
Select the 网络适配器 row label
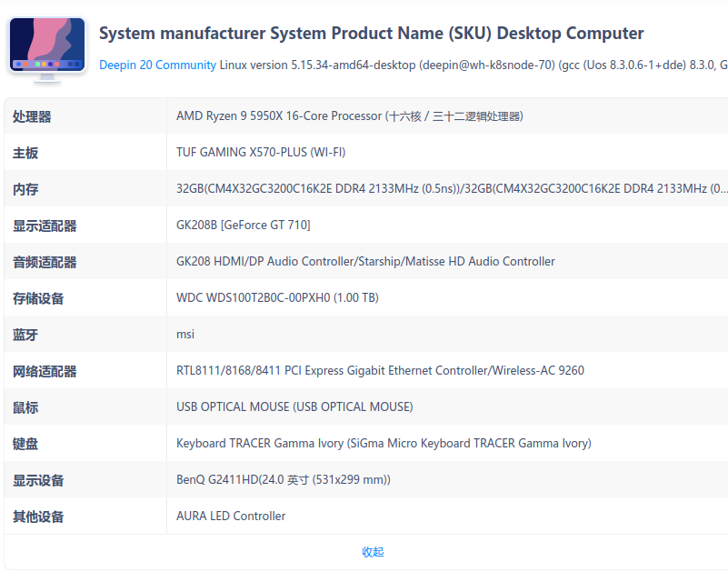pos(45,371)
